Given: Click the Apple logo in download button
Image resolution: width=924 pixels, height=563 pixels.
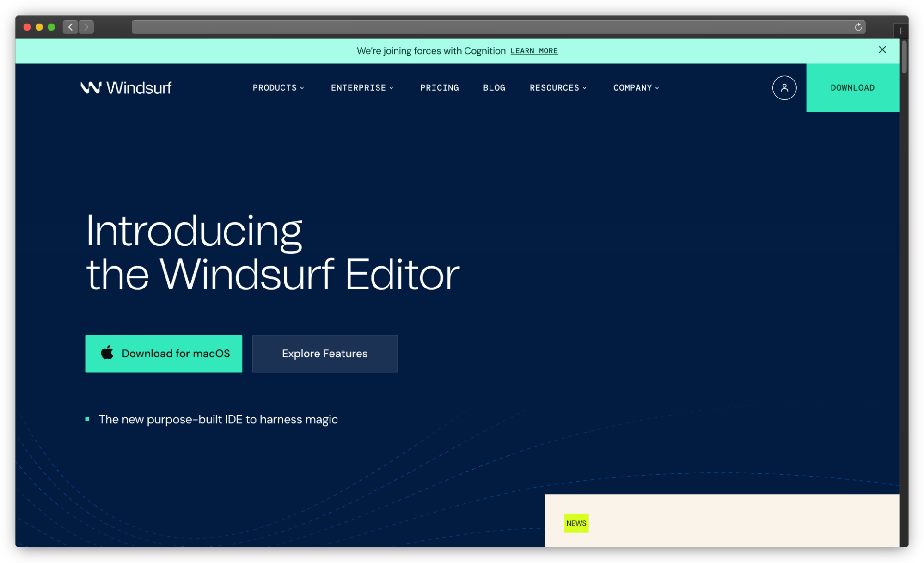Looking at the screenshot, I should coord(107,353).
